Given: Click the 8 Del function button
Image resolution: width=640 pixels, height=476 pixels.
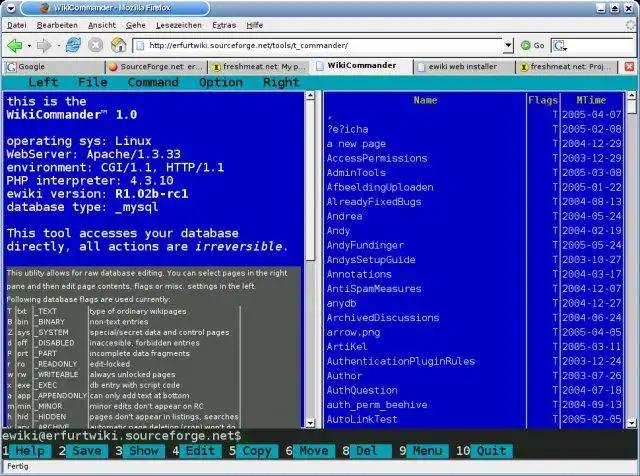Looking at the screenshot, I should [371, 451].
